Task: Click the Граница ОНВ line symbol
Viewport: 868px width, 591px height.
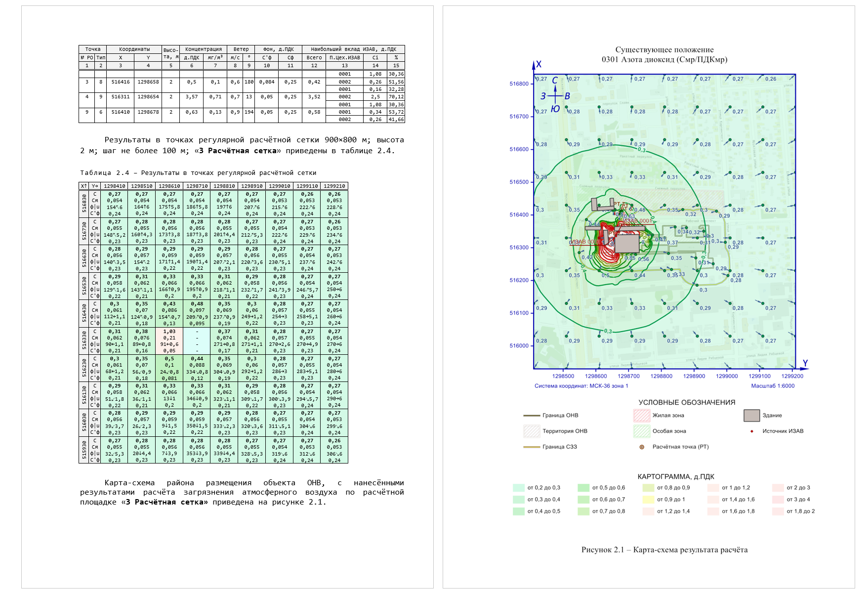Action: pos(532,416)
